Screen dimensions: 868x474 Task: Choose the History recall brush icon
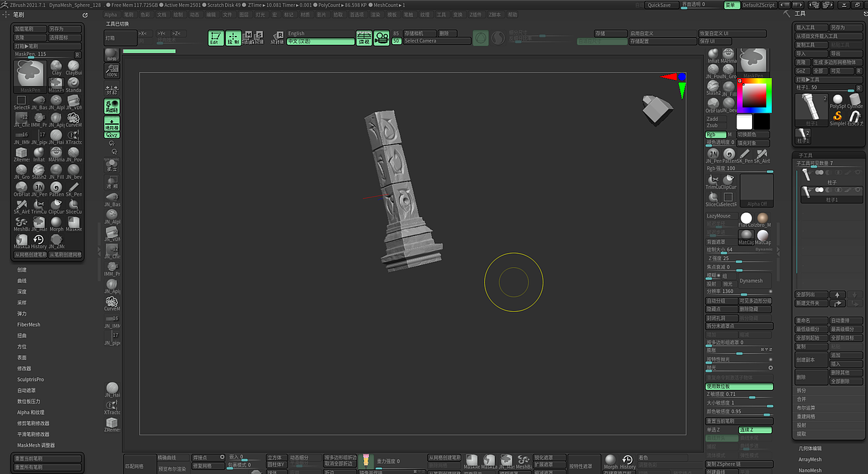click(x=39, y=241)
